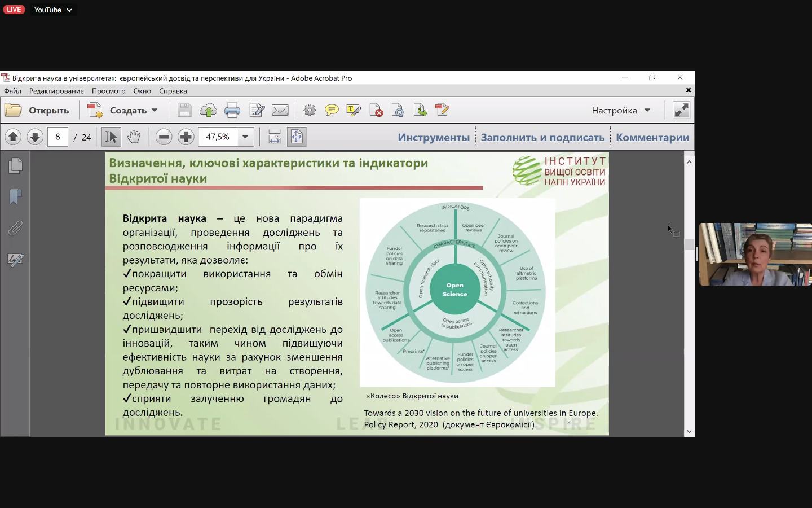Toggle the Hand pan tool
This screenshot has width=812, height=508.
[x=134, y=137]
